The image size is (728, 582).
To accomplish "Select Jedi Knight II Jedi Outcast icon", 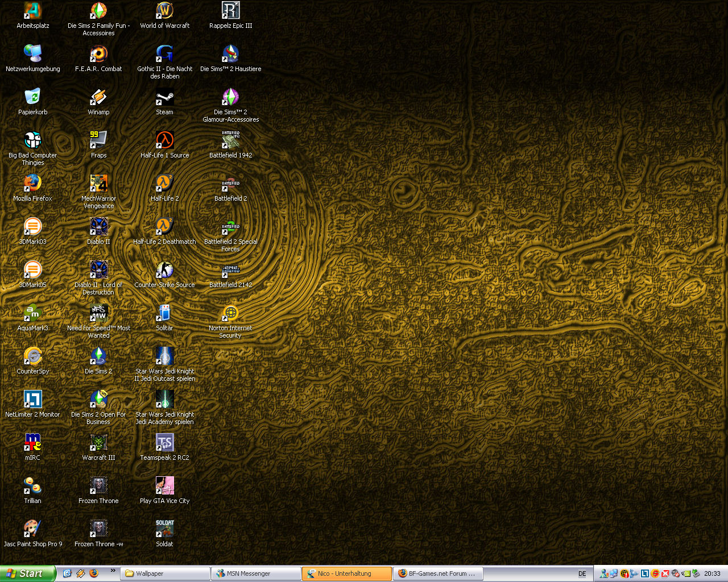I will click(x=165, y=364).
